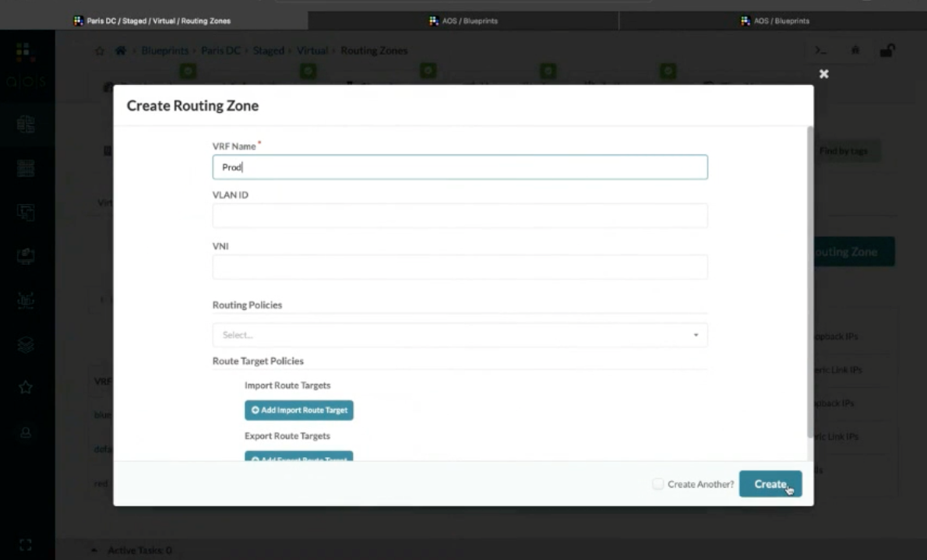Open the Favorites star icon in sidebar
The width and height of the screenshot is (927, 560).
tap(26, 388)
